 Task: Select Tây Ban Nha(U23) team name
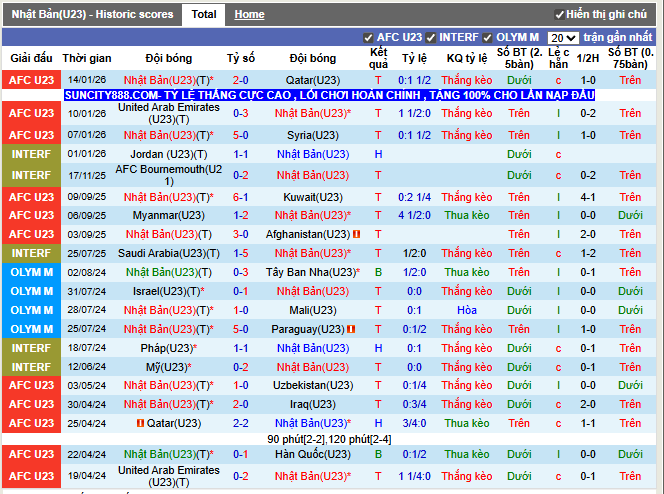pos(313,272)
